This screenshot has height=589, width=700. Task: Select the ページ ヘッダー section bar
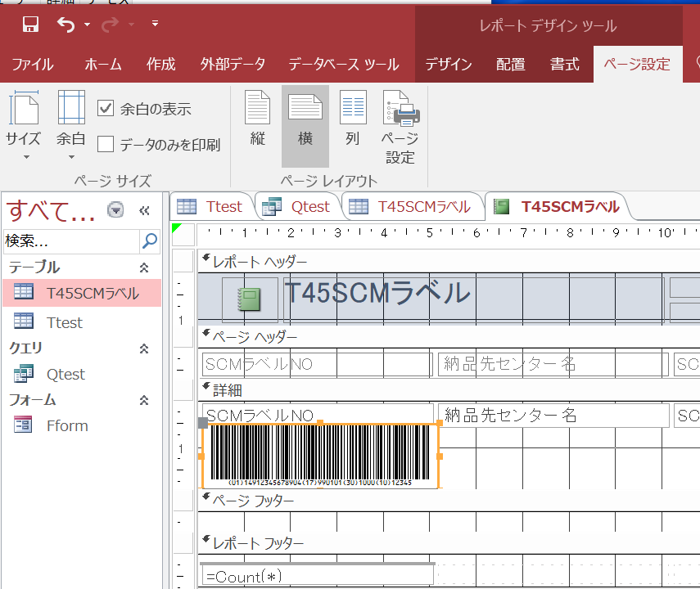coord(449,337)
